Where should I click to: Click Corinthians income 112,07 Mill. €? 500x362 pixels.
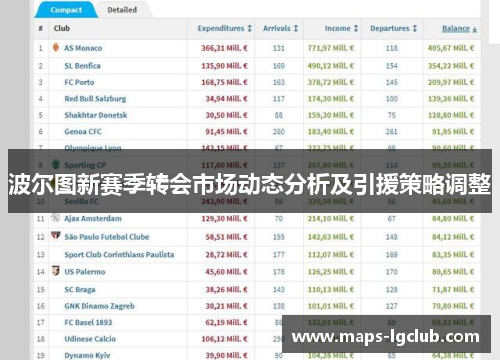[331, 255]
